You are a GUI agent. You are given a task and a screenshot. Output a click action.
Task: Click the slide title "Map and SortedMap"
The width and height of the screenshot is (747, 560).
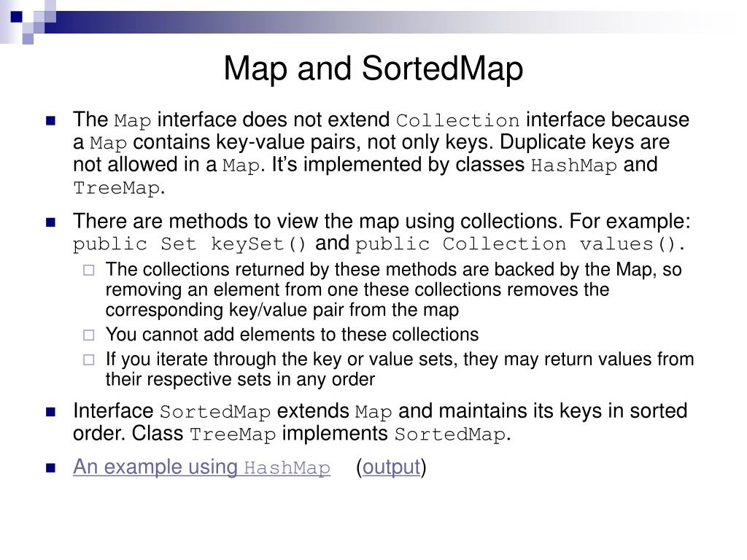[x=373, y=68]
